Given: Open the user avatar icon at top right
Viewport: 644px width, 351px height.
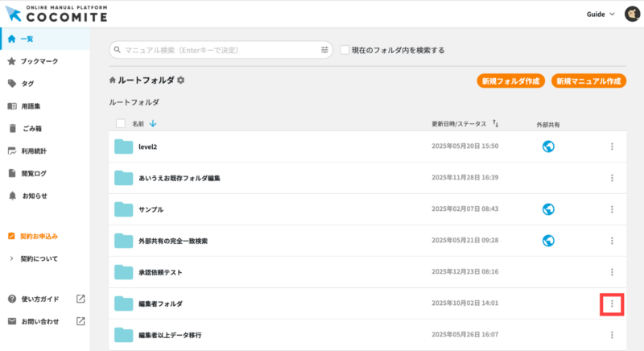Looking at the screenshot, I should click(x=633, y=14).
